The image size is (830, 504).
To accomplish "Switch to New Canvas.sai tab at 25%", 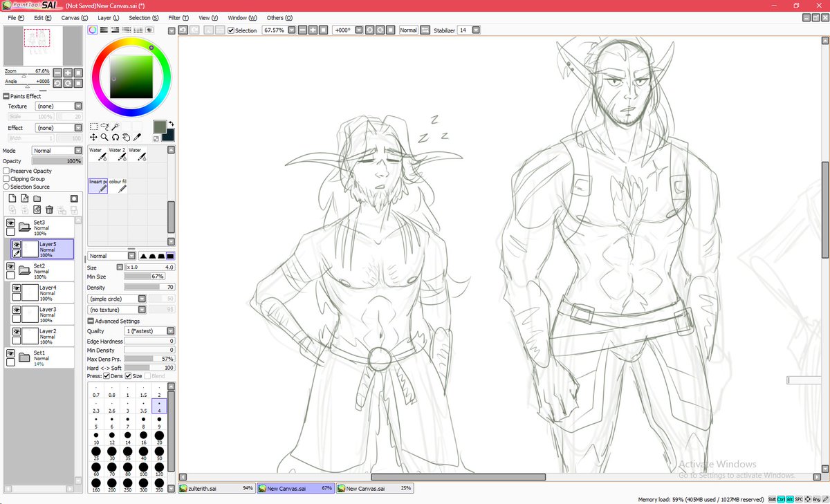I will [375, 488].
